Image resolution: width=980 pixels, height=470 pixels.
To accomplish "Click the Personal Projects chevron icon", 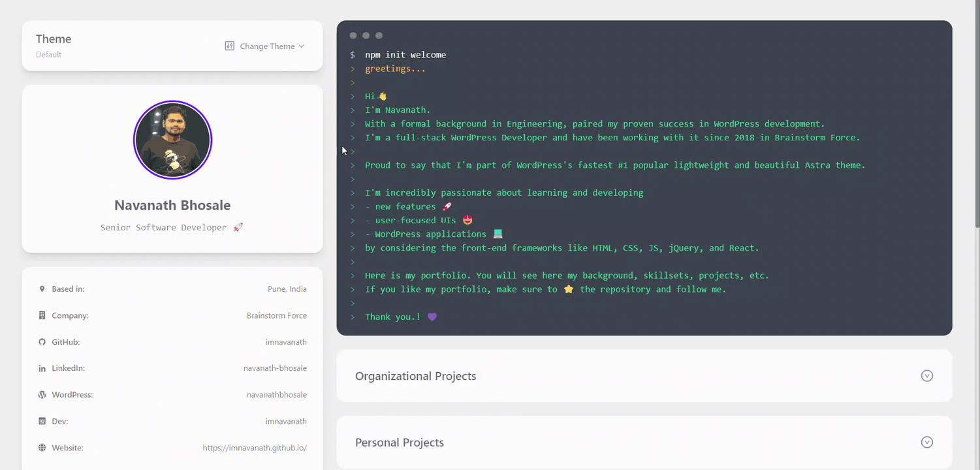I will point(926,443).
